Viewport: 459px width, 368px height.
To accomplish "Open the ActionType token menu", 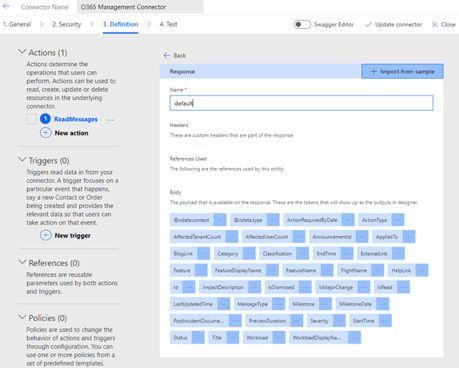I will coord(398,220).
